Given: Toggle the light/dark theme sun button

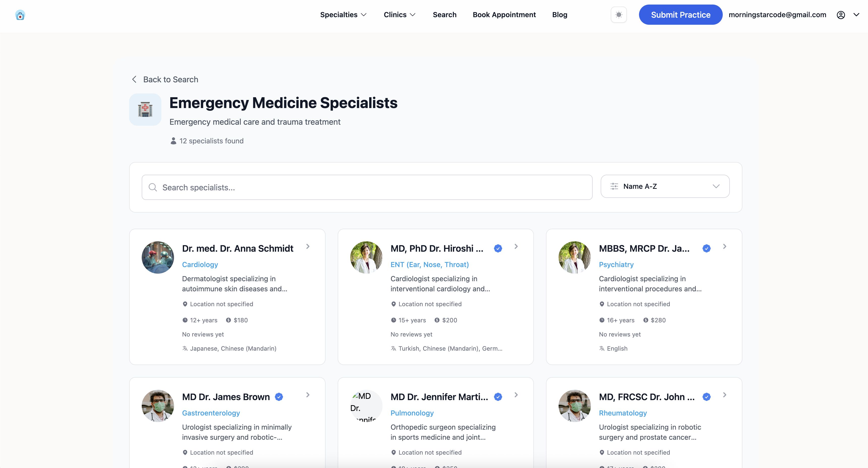Looking at the screenshot, I should [x=619, y=15].
